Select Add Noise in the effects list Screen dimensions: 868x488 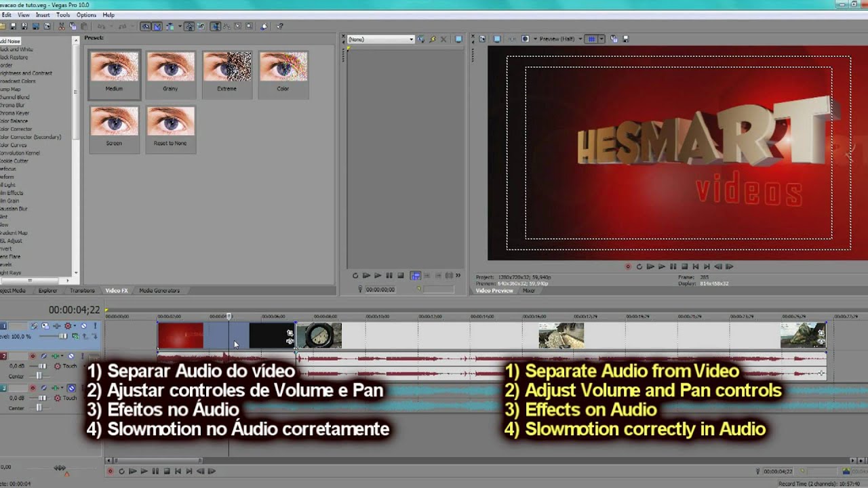tap(10, 41)
